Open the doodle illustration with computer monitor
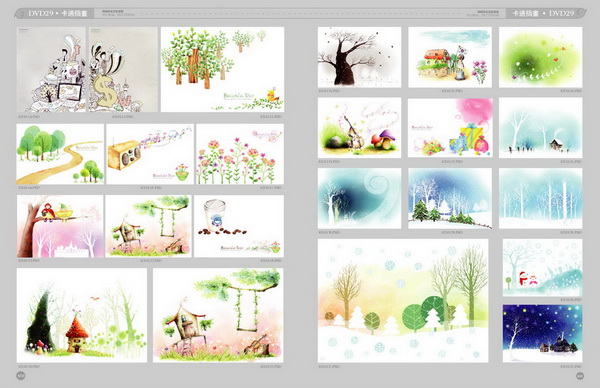This screenshot has width=600, height=388. click(51, 69)
